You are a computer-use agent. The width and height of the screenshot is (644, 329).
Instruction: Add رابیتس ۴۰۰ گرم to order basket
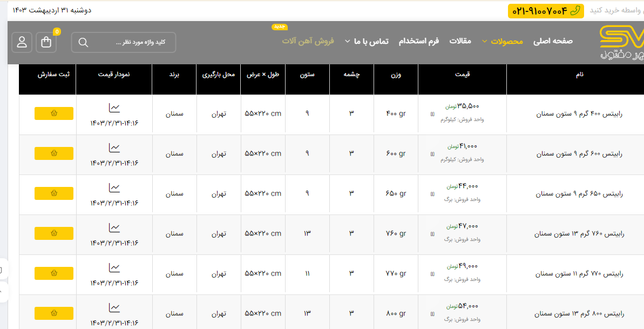coord(54,113)
